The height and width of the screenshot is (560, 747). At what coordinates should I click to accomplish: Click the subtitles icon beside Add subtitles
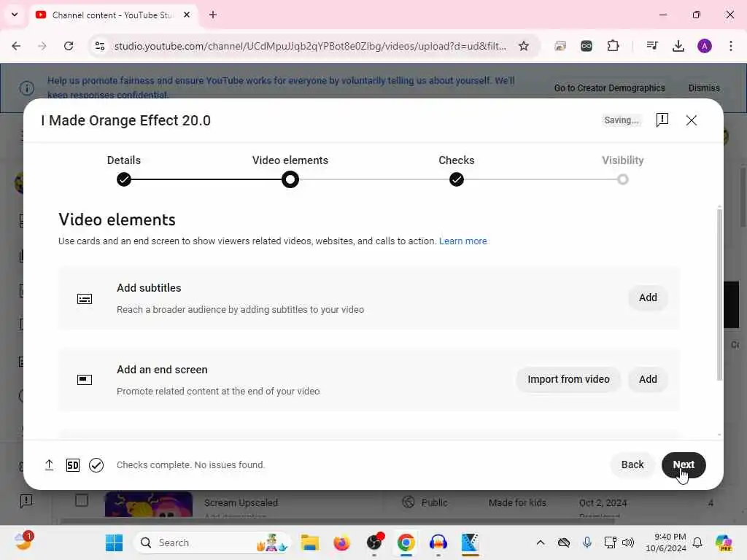tap(85, 299)
